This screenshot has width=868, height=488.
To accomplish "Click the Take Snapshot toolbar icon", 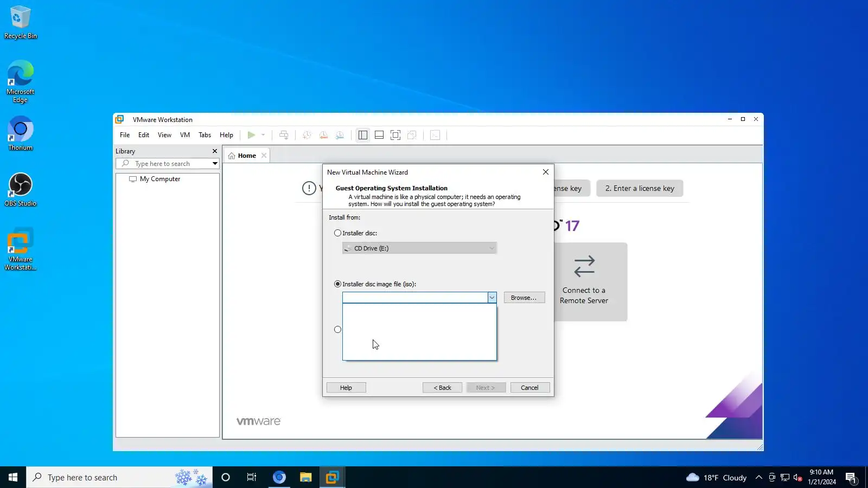I will (307, 135).
